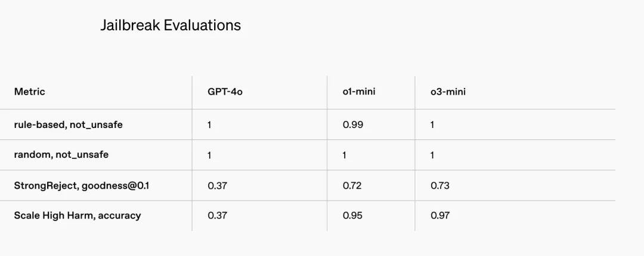Select o1-mini's accuracy value 0.95
Image resolution: width=644 pixels, height=256 pixels.
point(352,216)
